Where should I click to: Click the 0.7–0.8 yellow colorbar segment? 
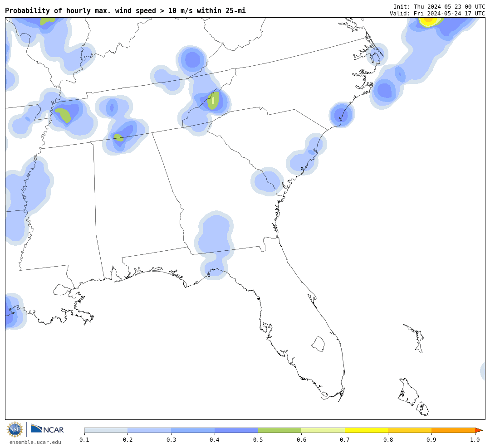coord(367,430)
